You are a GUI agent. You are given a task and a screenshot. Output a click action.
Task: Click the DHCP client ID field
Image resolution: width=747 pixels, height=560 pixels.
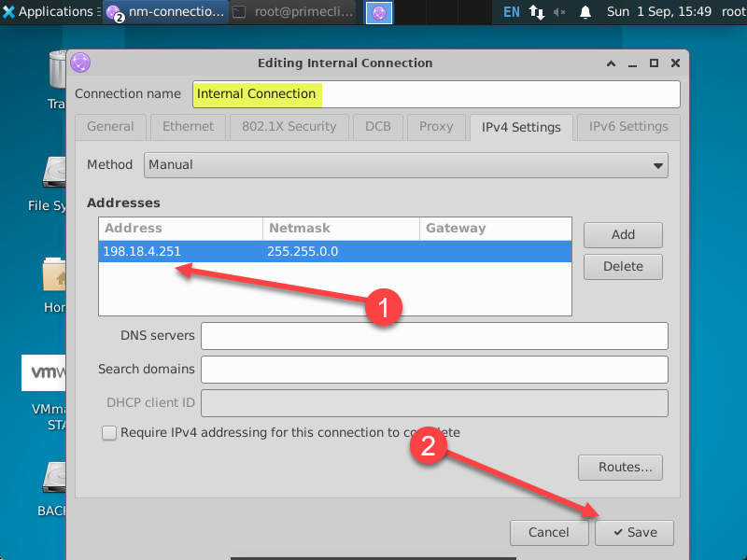pos(434,403)
